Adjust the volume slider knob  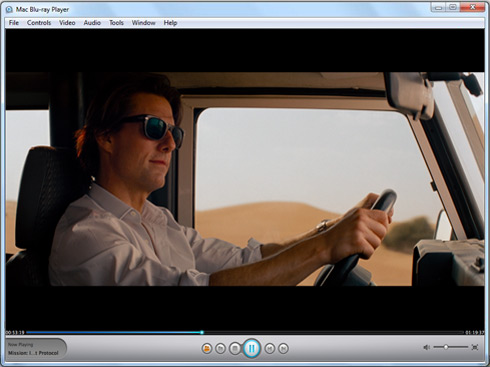coord(446,347)
